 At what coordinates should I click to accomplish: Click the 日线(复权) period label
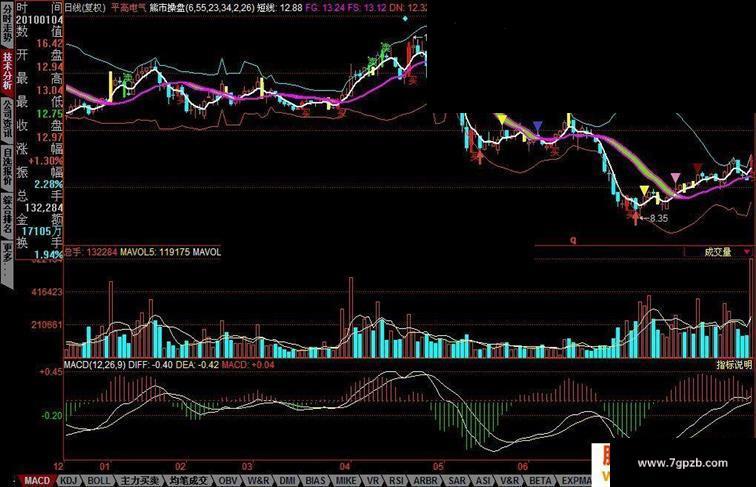click(85, 7)
